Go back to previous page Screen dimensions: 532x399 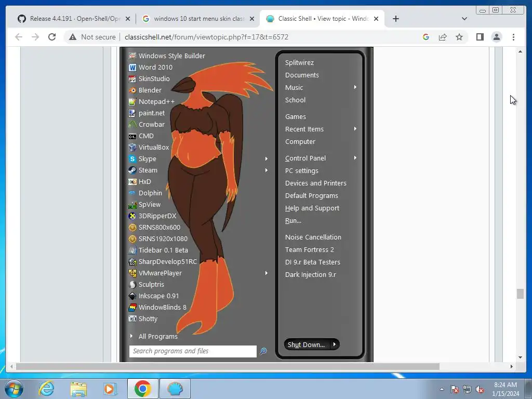tap(19, 37)
